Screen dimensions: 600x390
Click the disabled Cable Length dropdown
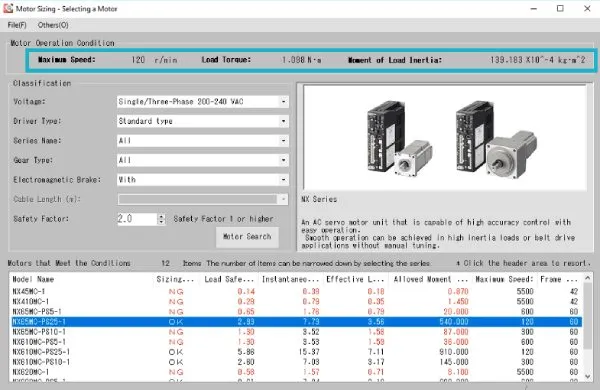[203, 199]
